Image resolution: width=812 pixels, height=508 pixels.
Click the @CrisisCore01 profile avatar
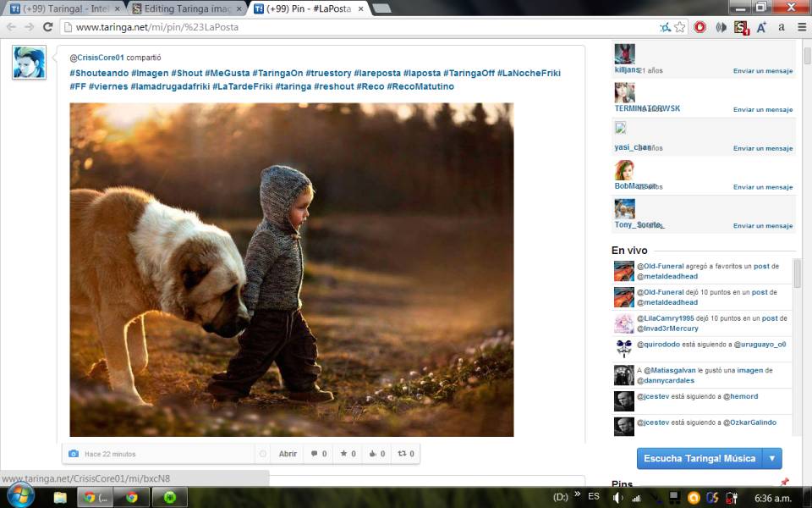[28, 62]
